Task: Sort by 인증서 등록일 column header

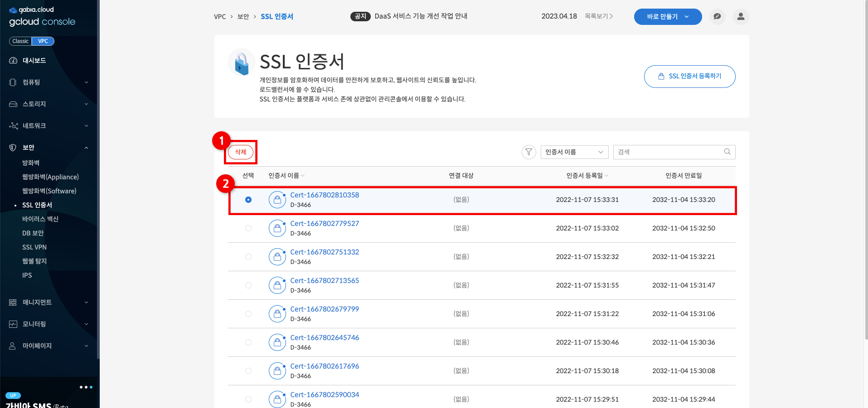Action: pos(587,176)
